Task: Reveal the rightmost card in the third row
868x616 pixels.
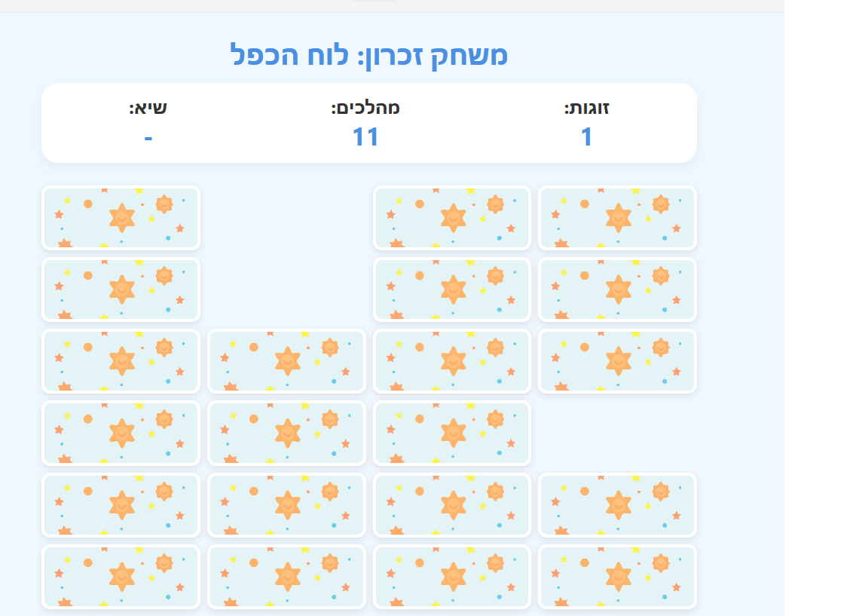Action: point(617,361)
